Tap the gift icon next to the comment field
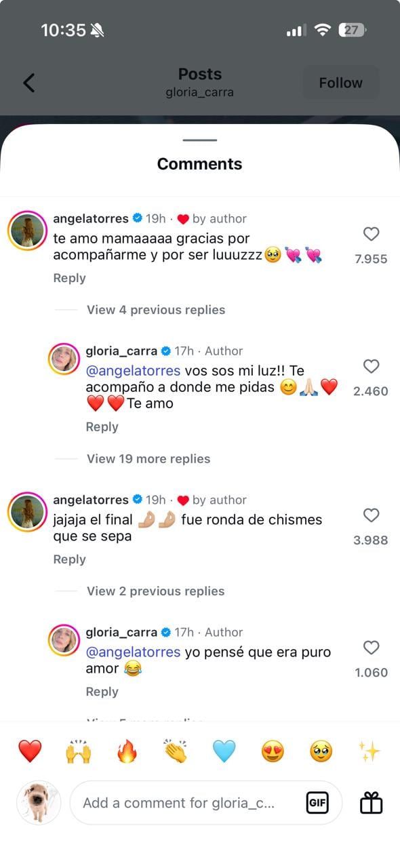 coord(369,802)
